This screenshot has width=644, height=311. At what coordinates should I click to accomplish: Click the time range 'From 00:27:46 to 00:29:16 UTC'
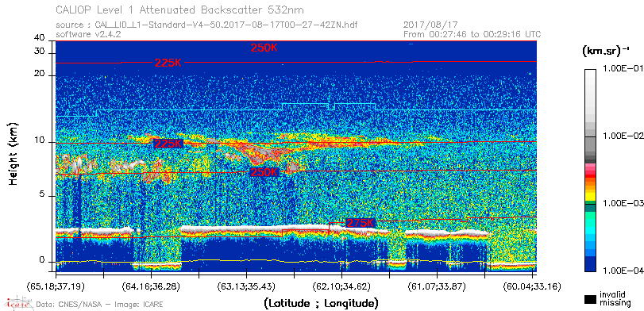[x=472, y=34]
